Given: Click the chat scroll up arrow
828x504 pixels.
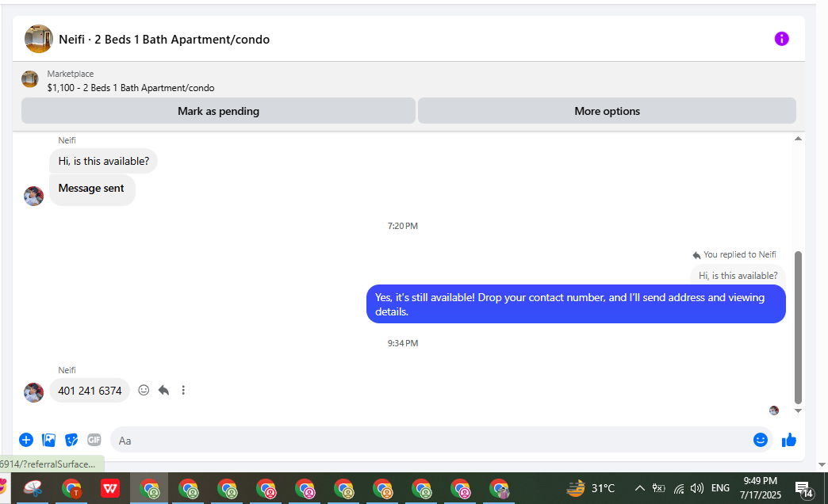Looking at the screenshot, I should [x=798, y=139].
